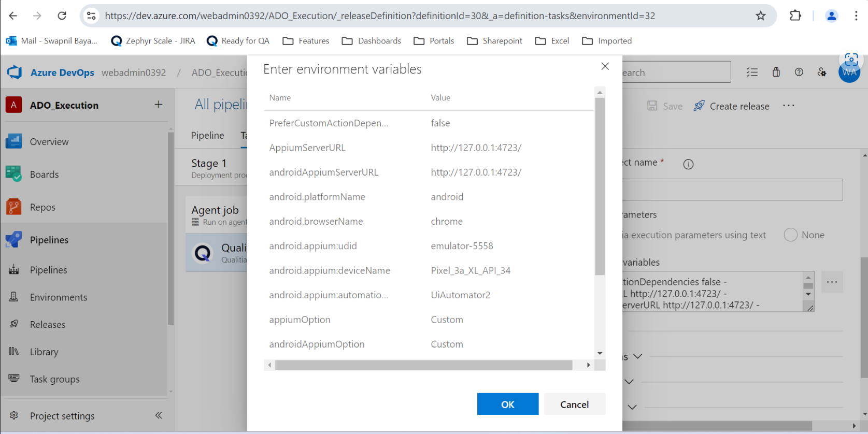
Task: Open the more actions ellipsis near Create release
Action: (788, 106)
